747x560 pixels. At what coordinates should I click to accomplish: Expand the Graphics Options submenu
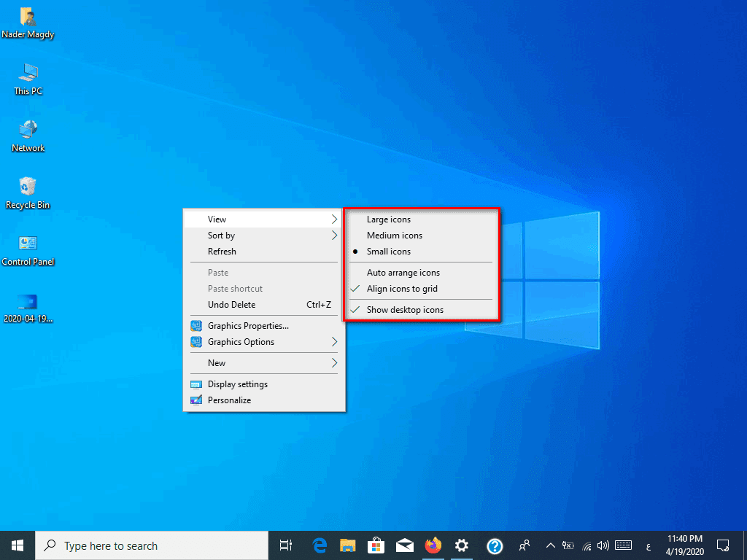point(264,342)
